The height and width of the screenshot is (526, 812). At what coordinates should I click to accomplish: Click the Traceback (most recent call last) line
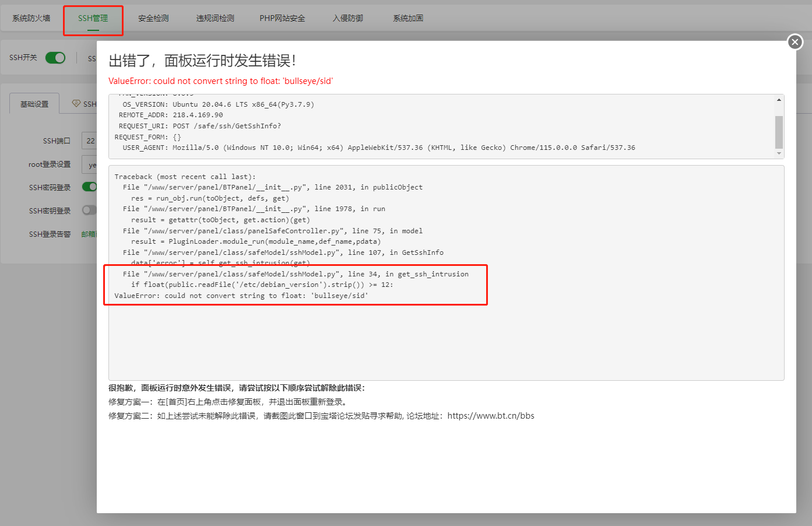pos(185,177)
